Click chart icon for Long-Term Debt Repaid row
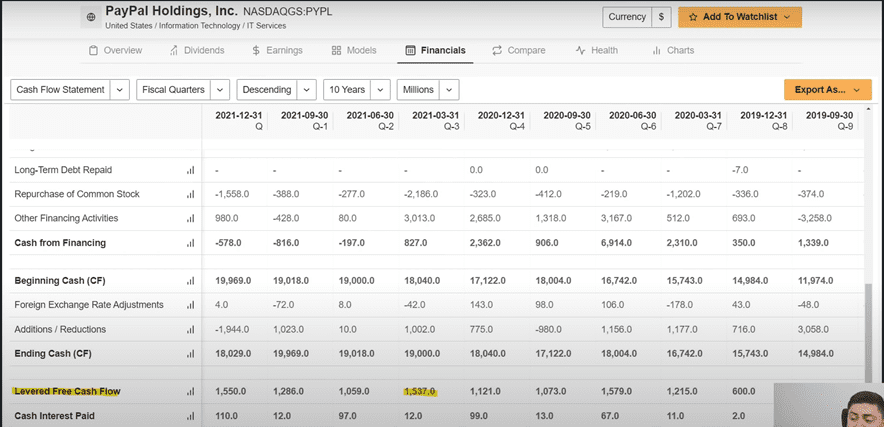 point(190,170)
